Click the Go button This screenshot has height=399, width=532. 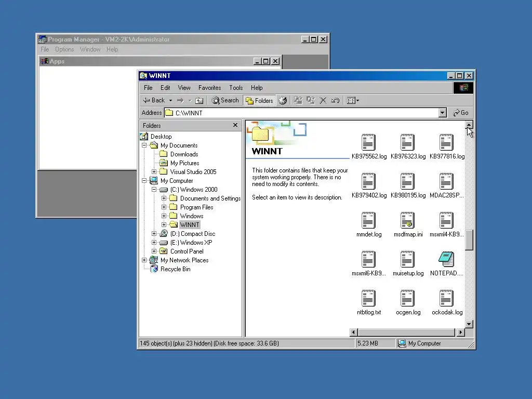pyautogui.click(x=460, y=113)
